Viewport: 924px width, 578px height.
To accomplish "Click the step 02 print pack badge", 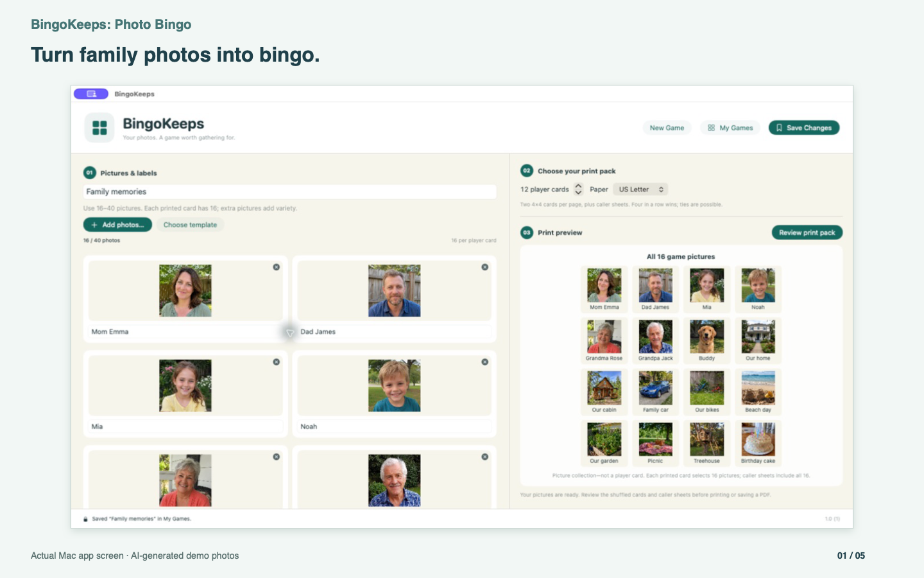I will pos(527,171).
